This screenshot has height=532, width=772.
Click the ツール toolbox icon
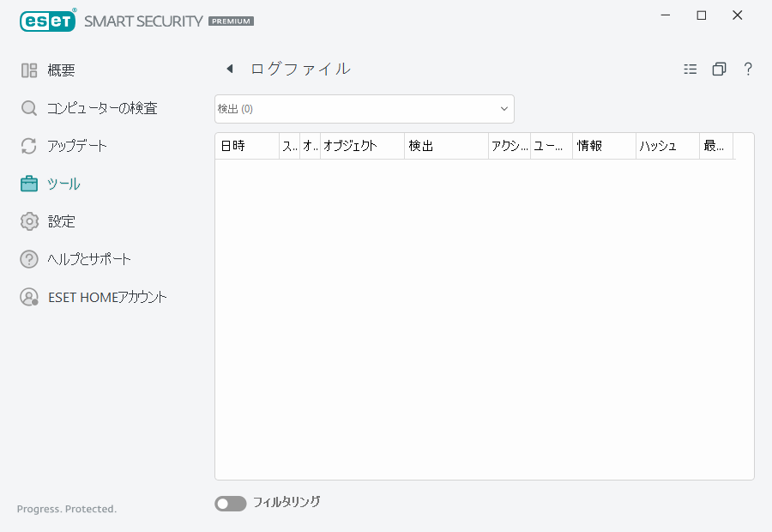coord(28,183)
